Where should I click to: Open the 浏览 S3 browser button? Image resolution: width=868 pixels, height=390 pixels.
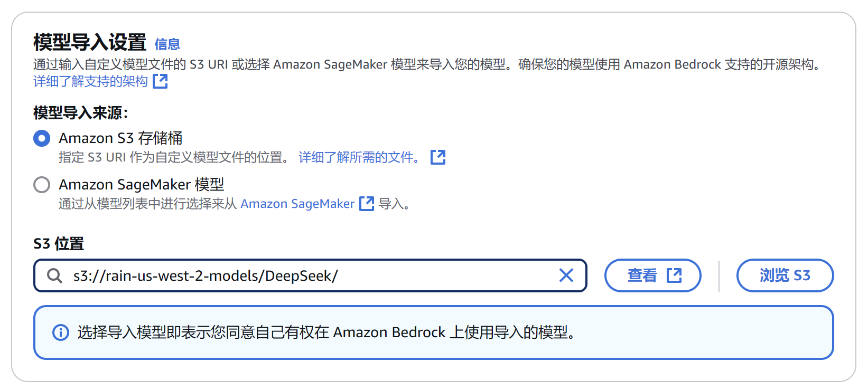tap(785, 275)
